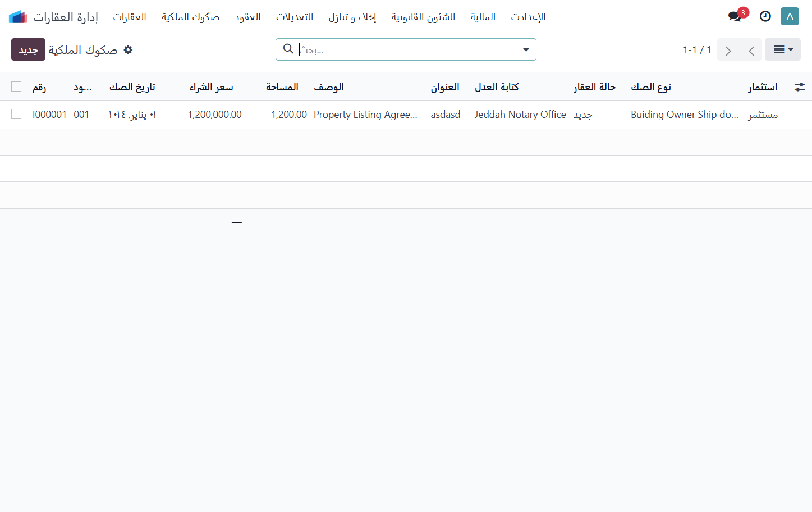812x512 pixels.
Task: Open the إخلاء و تنازل menu
Action: tap(352, 17)
